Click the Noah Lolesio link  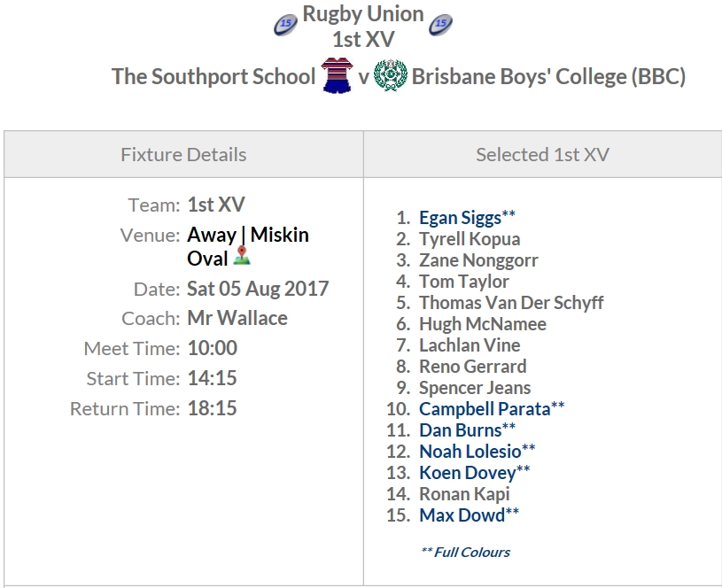[470, 452]
